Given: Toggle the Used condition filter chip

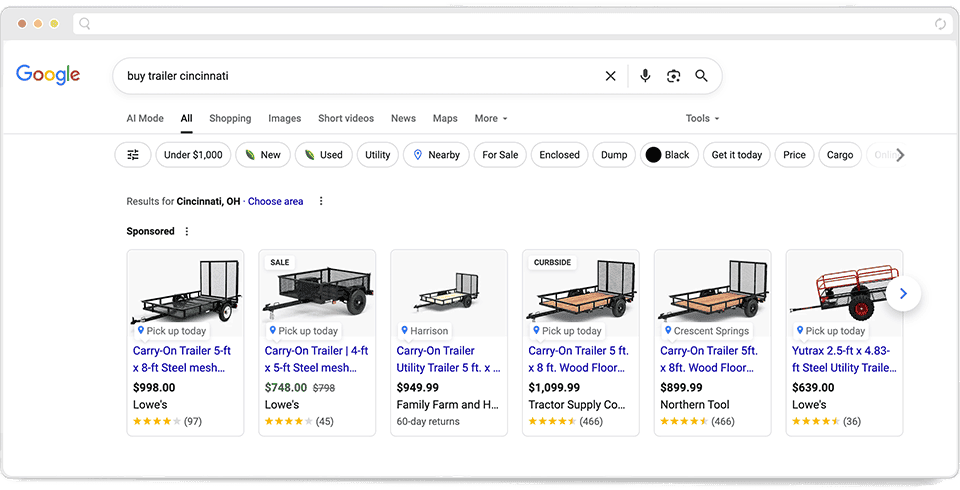Looking at the screenshot, I should pyautogui.click(x=324, y=155).
